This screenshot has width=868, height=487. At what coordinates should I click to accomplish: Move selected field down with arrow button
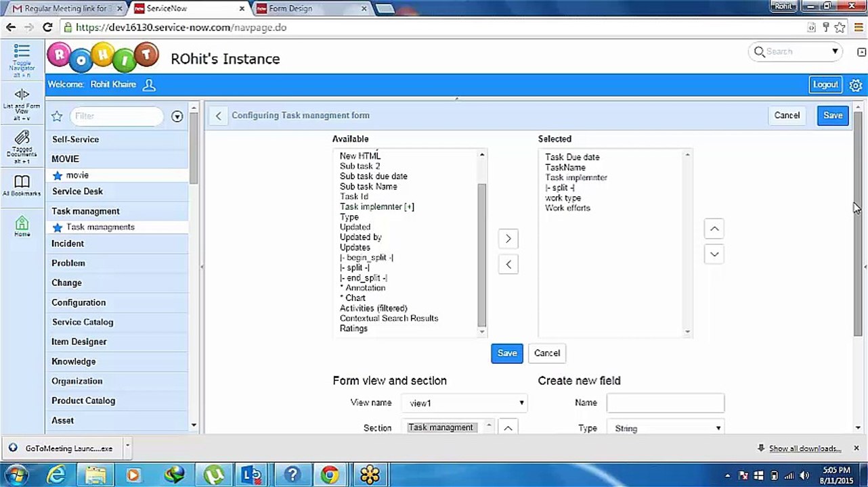[x=714, y=254]
